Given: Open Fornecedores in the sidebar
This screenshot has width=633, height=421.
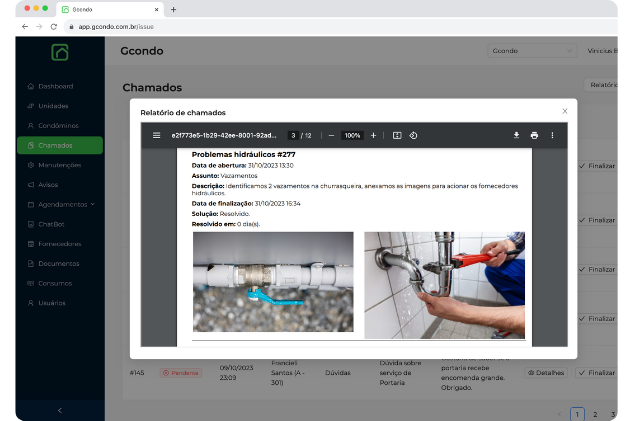Looking at the screenshot, I should click(x=59, y=243).
